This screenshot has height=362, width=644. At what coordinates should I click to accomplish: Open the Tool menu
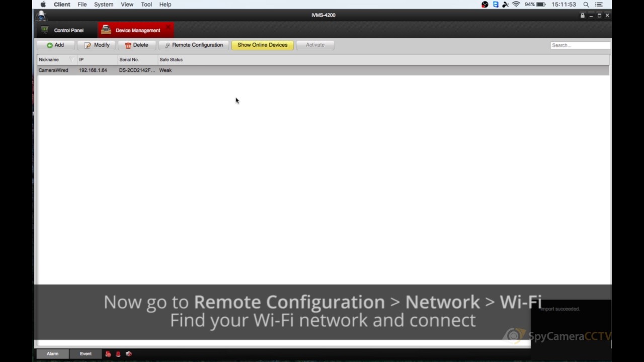146,5
